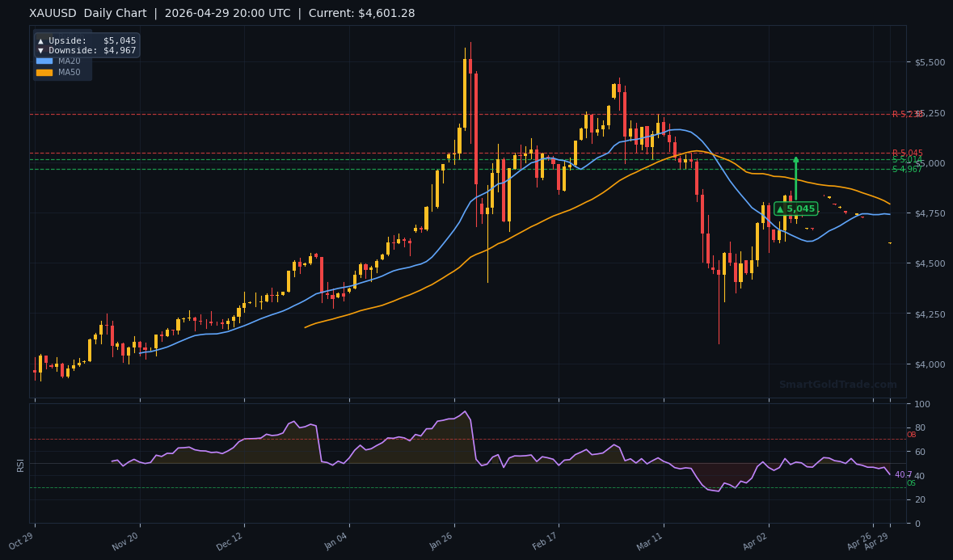Select the XAUUSD Daily Chart title

(x=86, y=13)
